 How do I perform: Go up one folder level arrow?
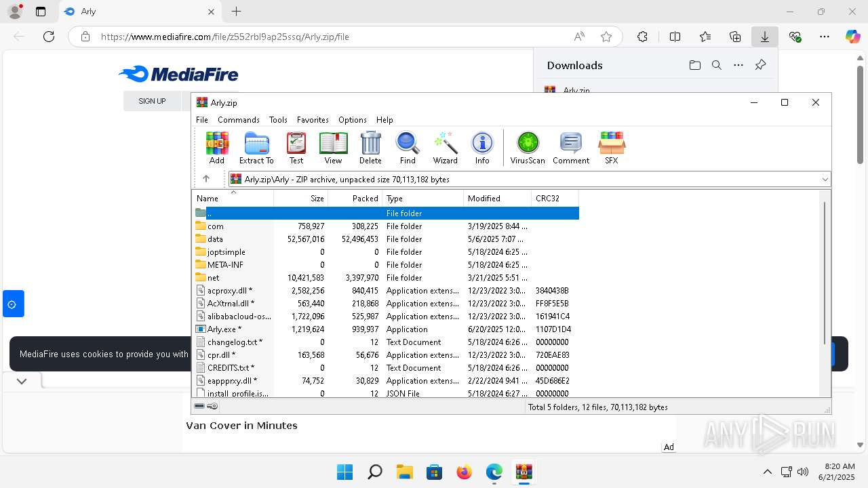[206, 179]
